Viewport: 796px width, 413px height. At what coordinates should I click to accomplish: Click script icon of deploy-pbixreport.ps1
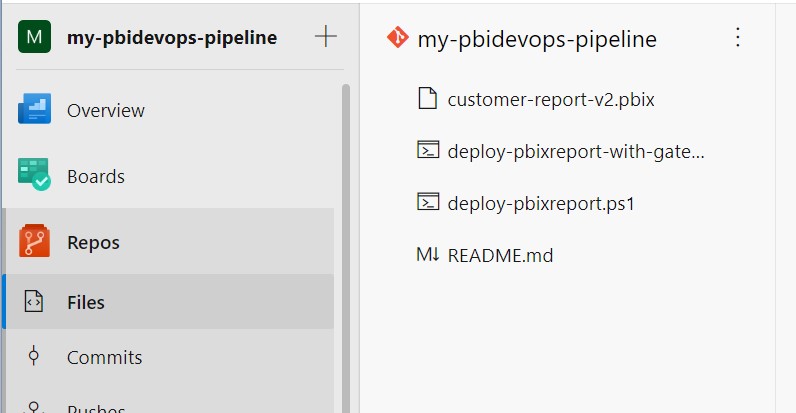(428, 201)
